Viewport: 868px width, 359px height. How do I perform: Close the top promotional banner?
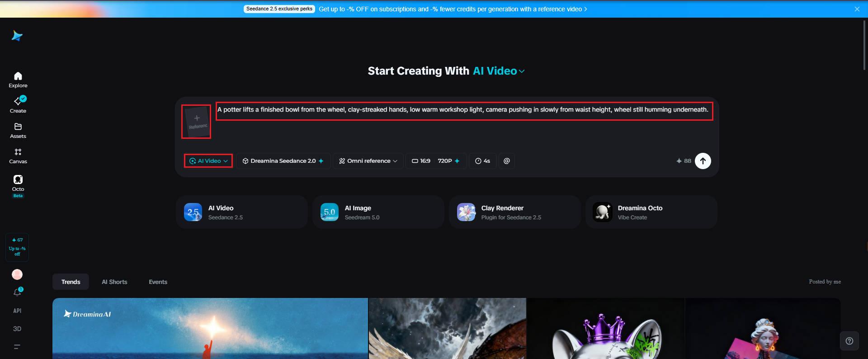[x=857, y=9]
